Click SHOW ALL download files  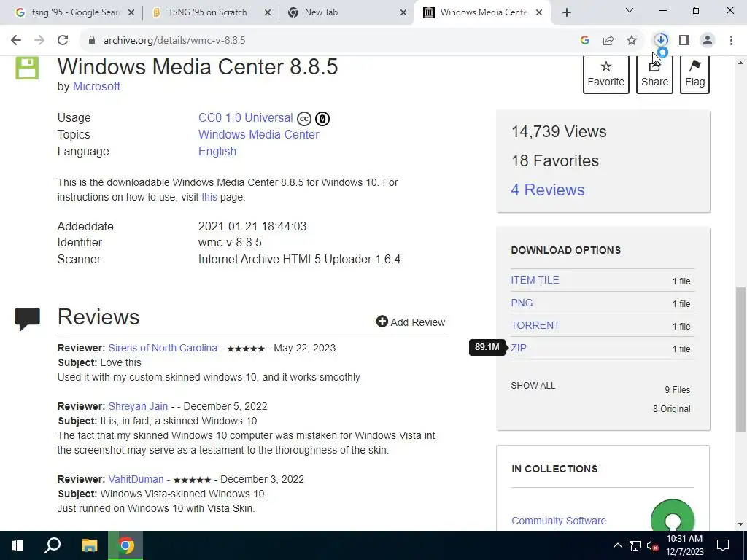533,386
